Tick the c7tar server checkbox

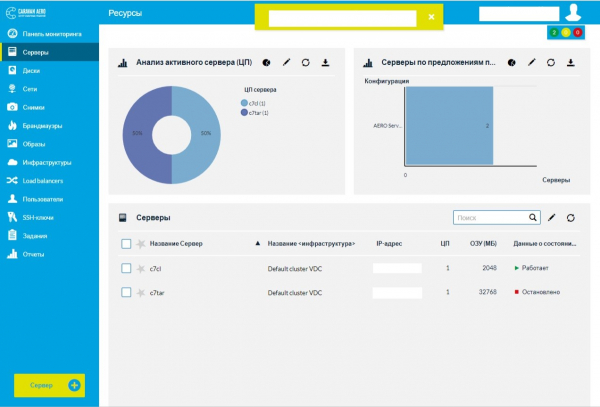tap(126, 292)
